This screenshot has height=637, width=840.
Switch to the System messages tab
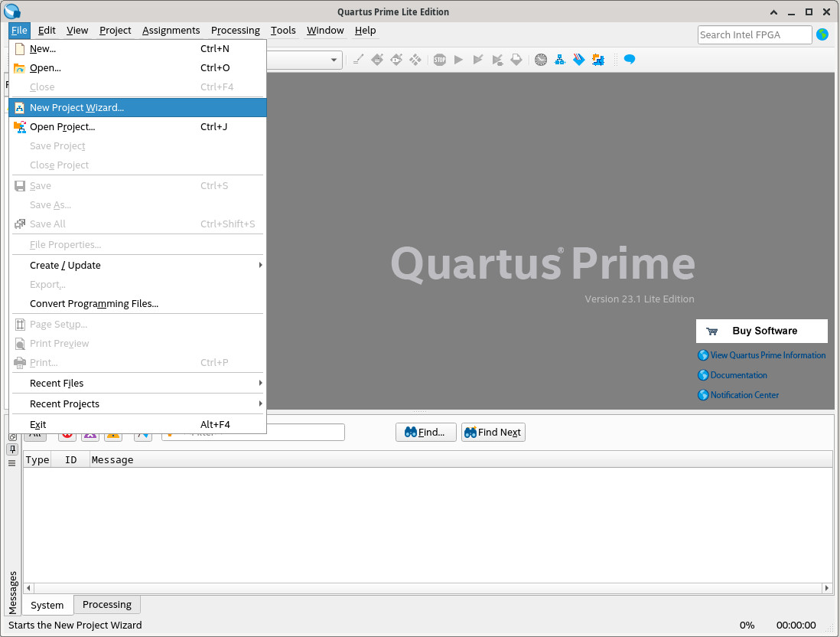pos(47,606)
